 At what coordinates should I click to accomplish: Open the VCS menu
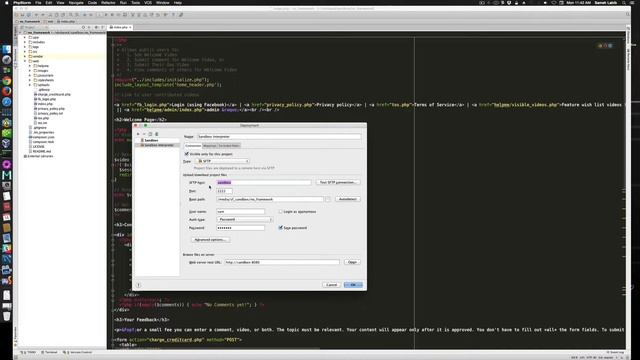(x=148, y=2)
